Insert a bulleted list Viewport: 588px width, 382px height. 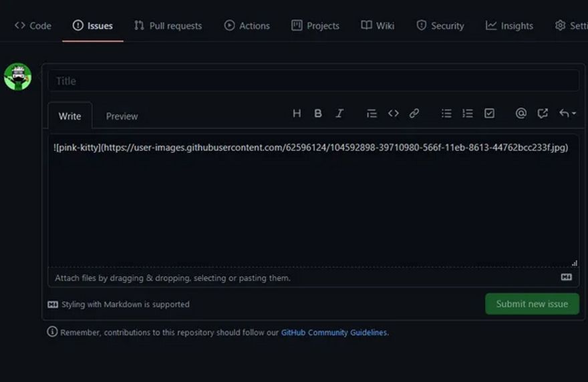(x=446, y=114)
